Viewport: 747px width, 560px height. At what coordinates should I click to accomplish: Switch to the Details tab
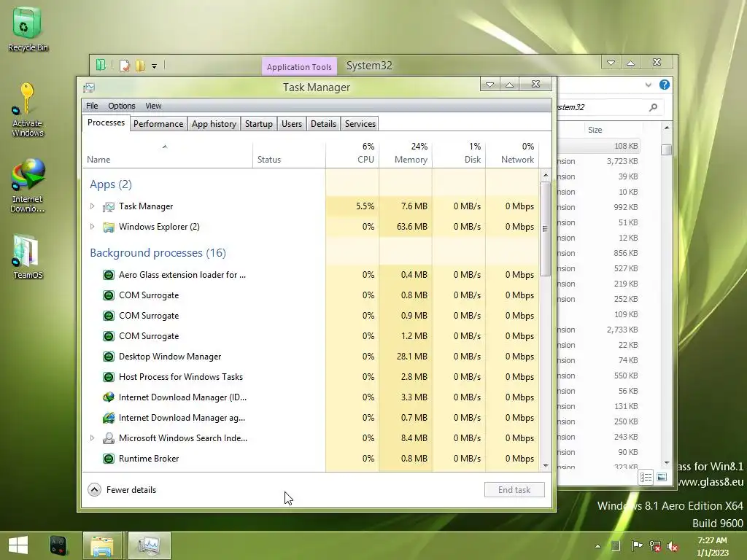click(x=323, y=124)
